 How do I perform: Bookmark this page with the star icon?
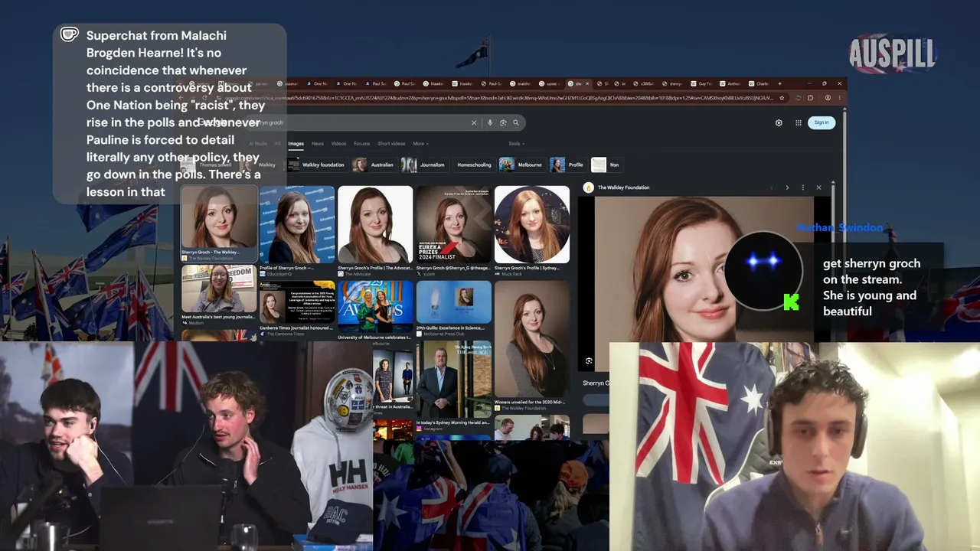click(x=782, y=98)
